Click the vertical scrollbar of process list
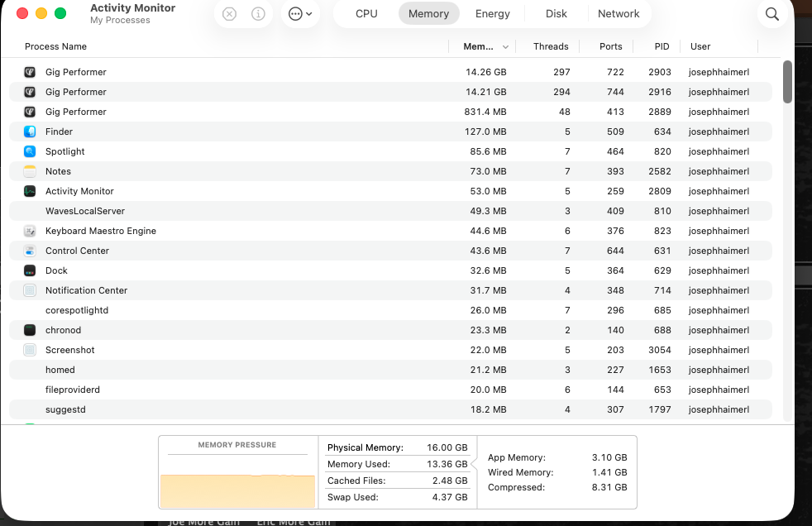The image size is (812, 526). point(787,83)
